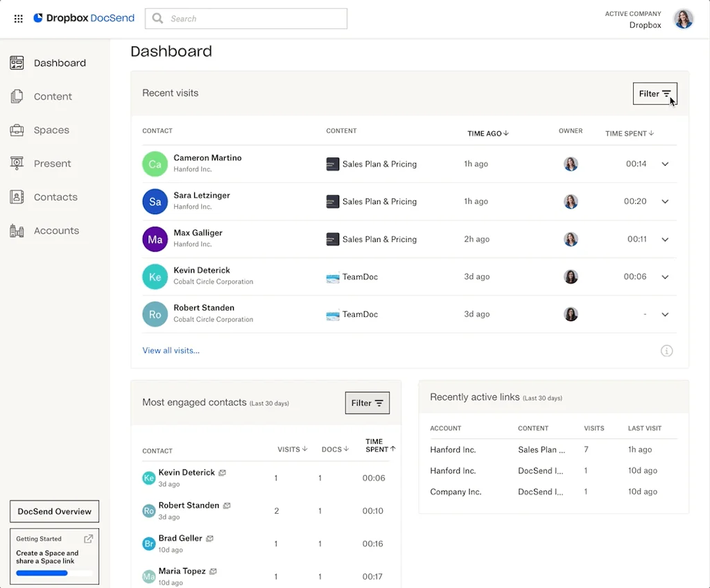Toggle the TIME AGO sort order

point(487,133)
